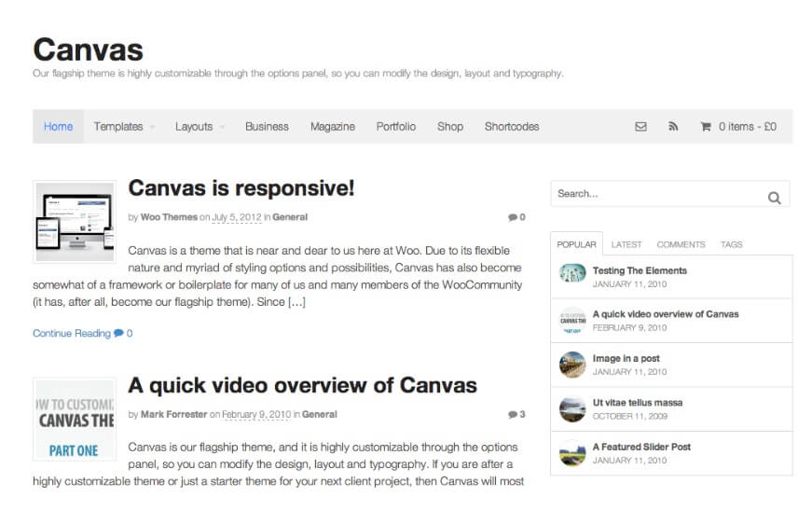Click the July 5, 2012 post date
The height and width of the screenshot is (524, 812).
[237, 217]
